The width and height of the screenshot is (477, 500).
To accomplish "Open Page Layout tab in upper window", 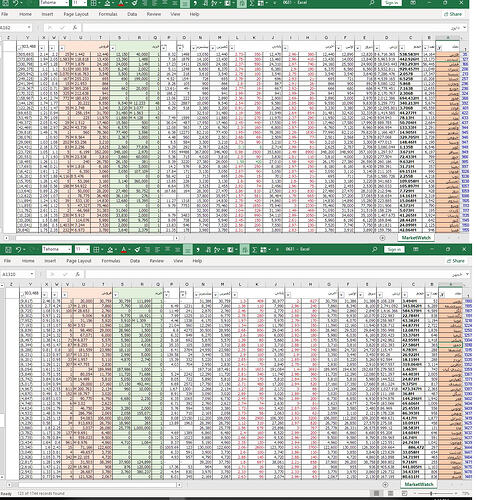I will (x=76, y=14).
